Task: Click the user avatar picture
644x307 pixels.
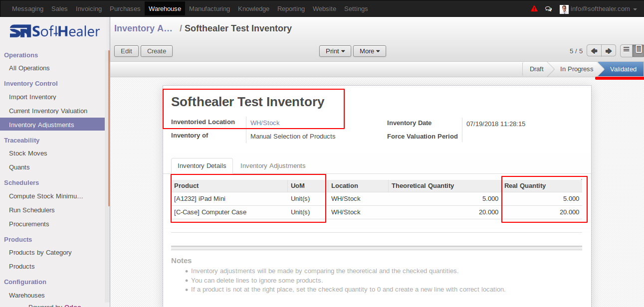Action: coord(564,9)
